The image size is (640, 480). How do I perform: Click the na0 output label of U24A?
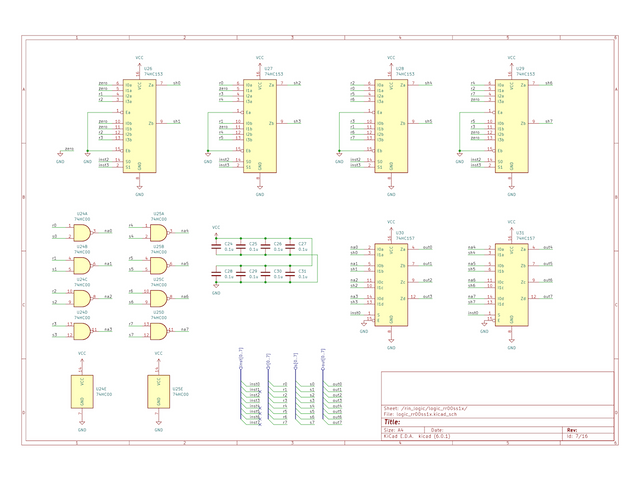click(108, 231)
